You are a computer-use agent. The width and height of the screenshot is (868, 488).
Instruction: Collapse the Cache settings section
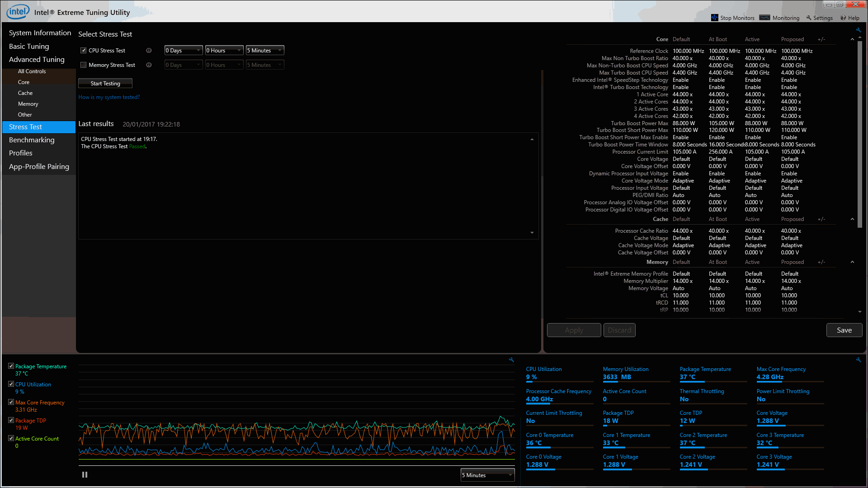(x=852, y=219)
